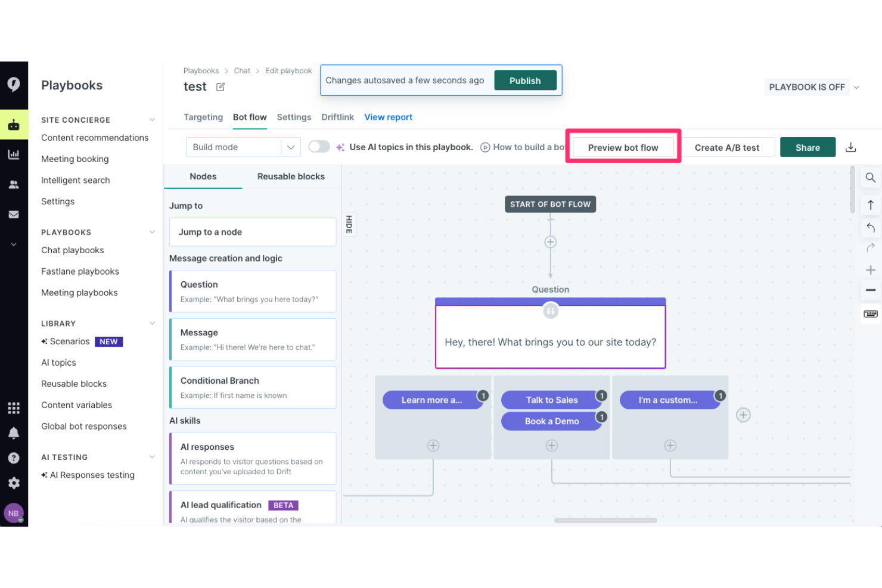Open the bot Playbooks sidebar icon

pyautogui.click(x=14, y=125)
